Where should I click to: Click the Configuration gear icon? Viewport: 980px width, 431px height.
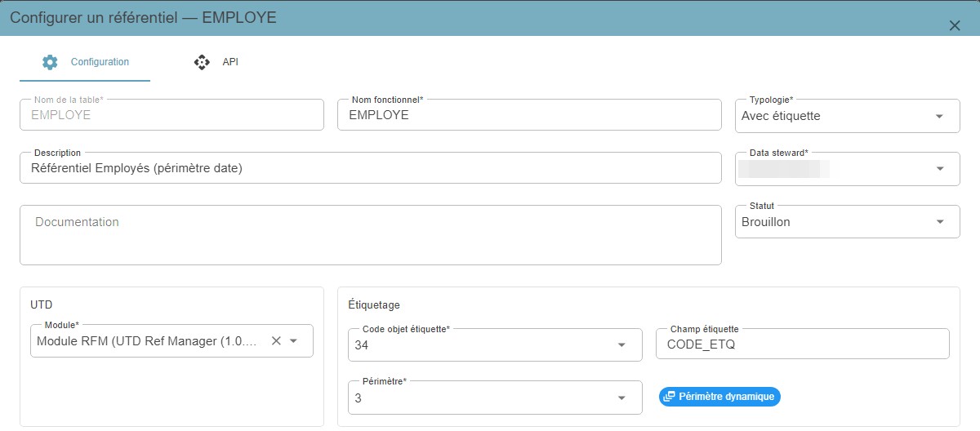click(x=50, y=62)
